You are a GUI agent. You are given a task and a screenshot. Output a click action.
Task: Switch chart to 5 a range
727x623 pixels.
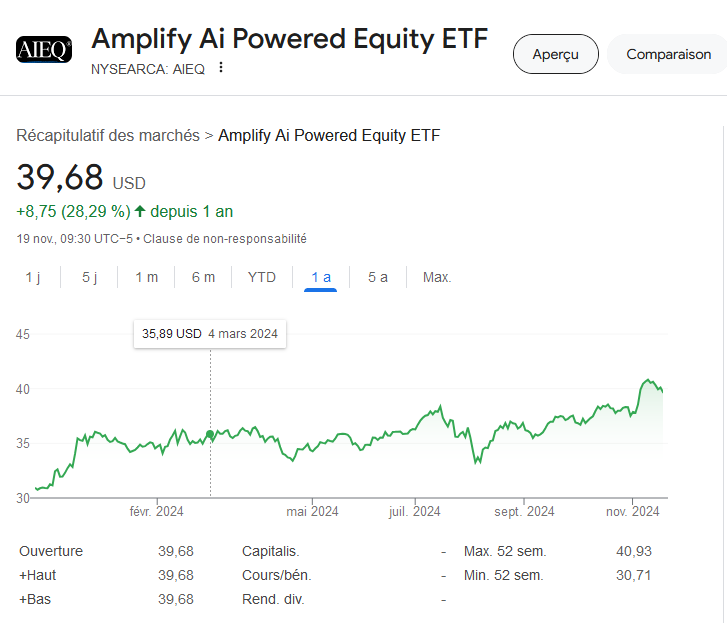click(x=378, y=277)
